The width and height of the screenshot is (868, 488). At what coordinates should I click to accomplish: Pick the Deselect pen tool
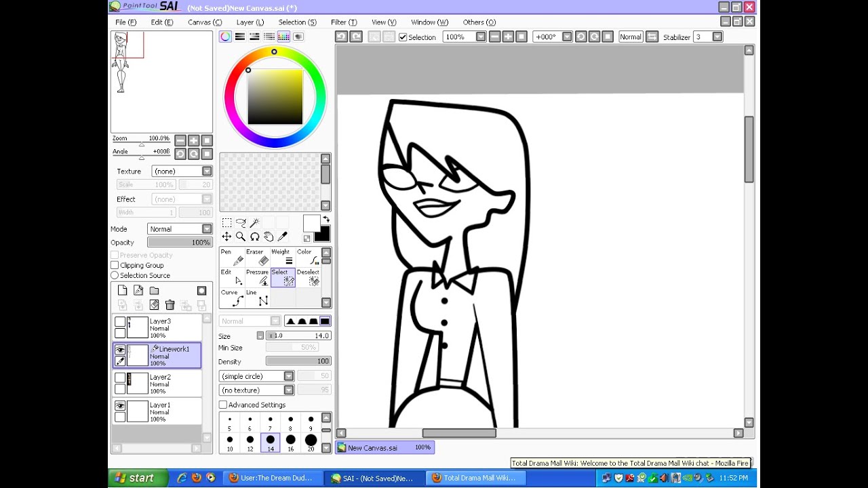pyautogui.click(x=308, y=278)
